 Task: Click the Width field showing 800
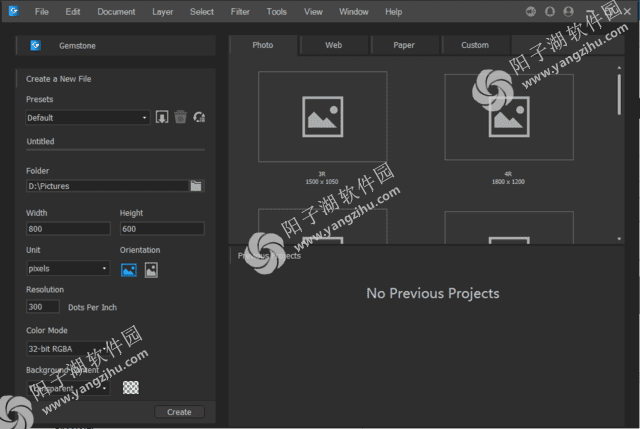click(68, 229)
